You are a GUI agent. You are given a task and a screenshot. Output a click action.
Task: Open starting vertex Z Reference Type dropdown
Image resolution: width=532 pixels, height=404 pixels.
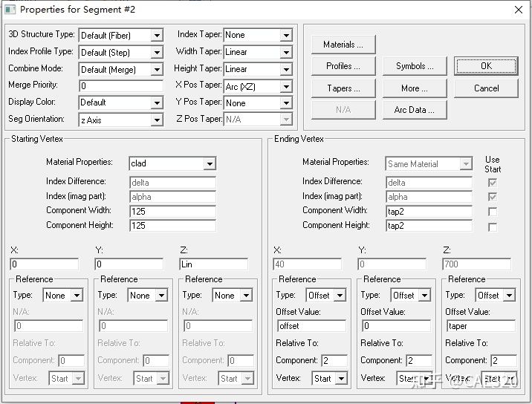tap(232, 295)
